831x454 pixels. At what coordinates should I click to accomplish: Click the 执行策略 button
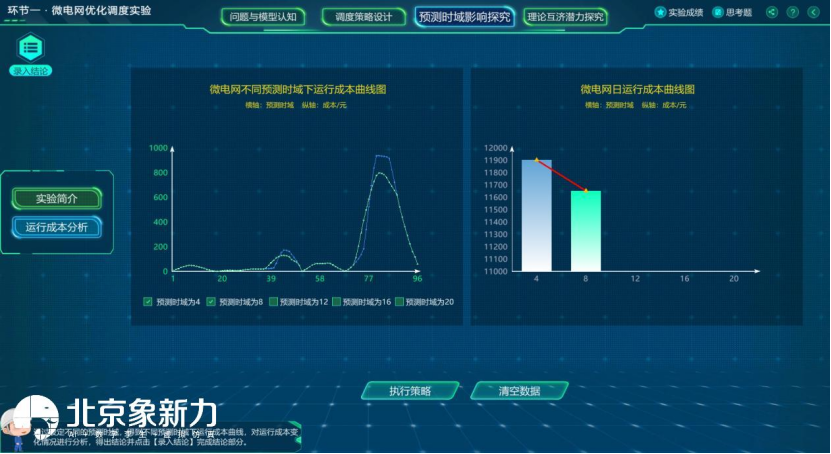tap(410, 391)
